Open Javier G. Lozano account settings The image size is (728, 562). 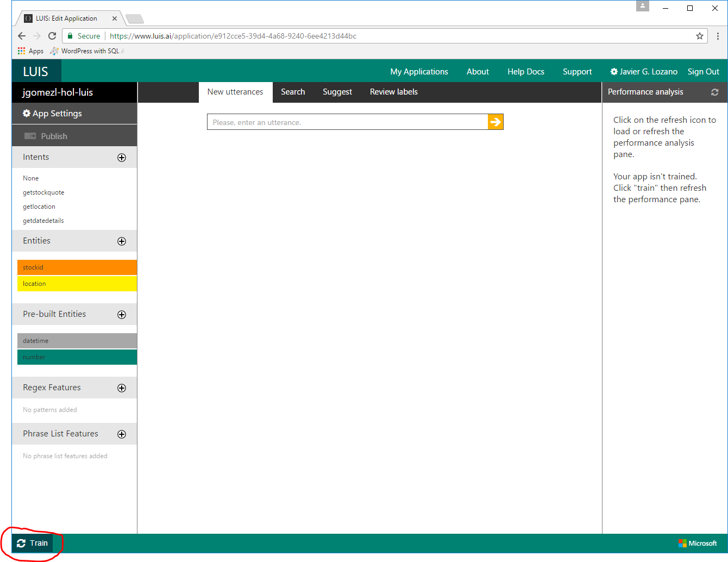(x=644, y=71)
